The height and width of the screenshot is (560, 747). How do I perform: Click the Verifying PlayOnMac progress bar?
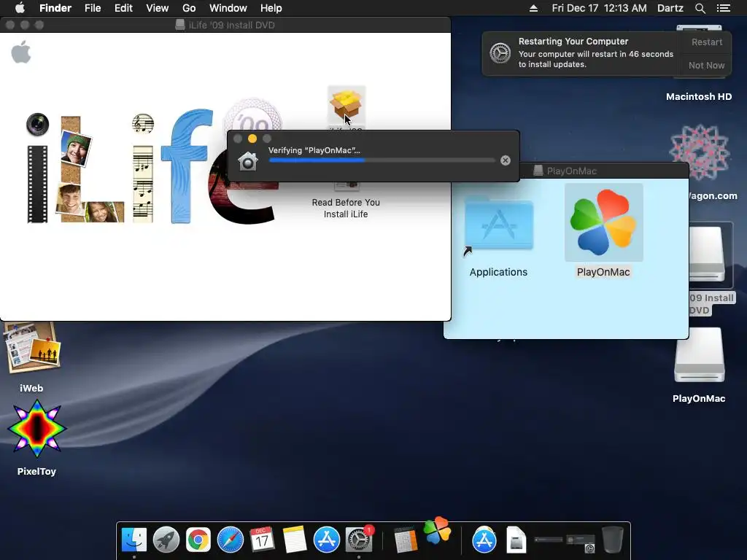(x=382, y=160)
